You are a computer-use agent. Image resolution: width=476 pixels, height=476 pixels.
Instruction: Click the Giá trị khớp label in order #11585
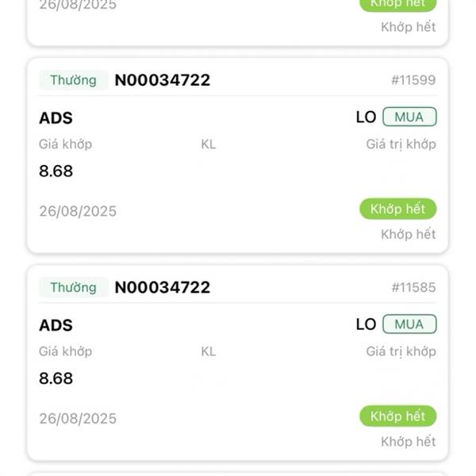[401, 351]
